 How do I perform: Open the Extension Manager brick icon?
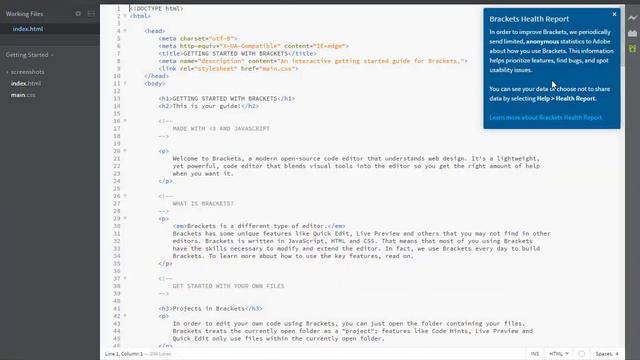pyautogui.click(x=632, y=33)
